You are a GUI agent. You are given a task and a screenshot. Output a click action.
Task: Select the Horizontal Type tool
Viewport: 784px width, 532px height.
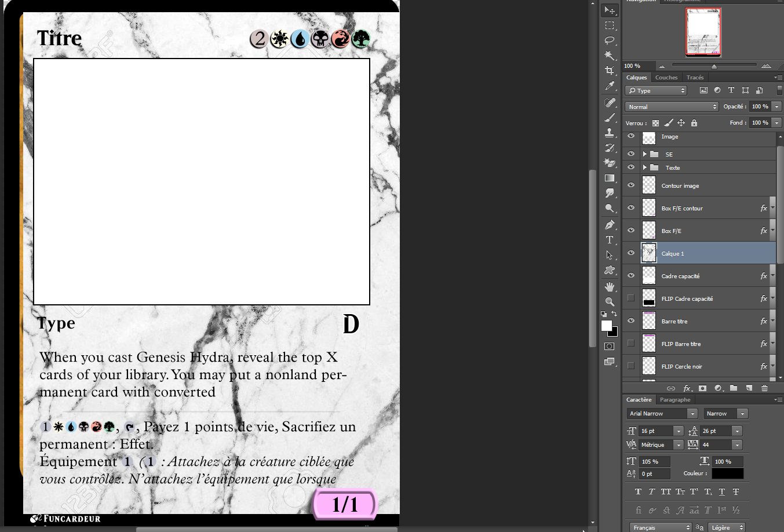610,240
